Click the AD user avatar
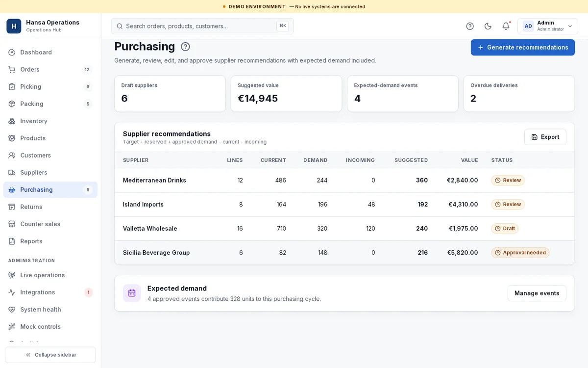This screenshot has width=588, height=368. [528, 26]
